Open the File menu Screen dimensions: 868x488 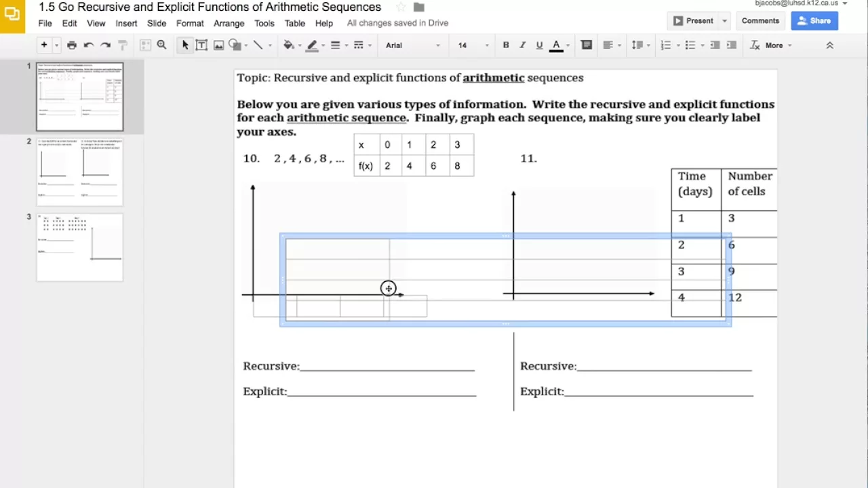tap(45, 23)
